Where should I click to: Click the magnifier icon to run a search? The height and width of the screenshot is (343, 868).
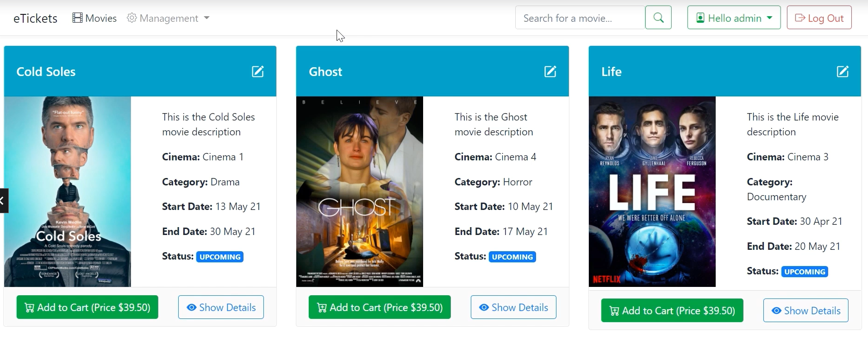pyautogui.click(x=658, y=18)
